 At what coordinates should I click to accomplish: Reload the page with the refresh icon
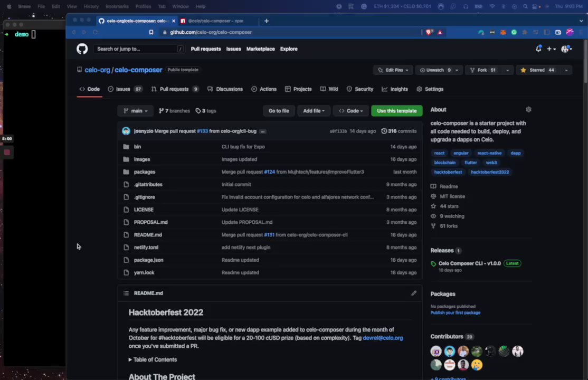tap(95, 32)
